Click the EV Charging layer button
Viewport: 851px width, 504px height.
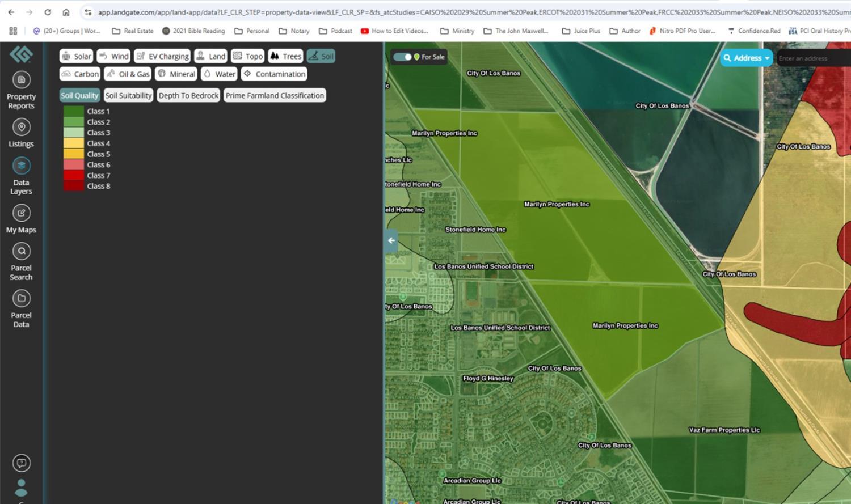tap(163, 56)
